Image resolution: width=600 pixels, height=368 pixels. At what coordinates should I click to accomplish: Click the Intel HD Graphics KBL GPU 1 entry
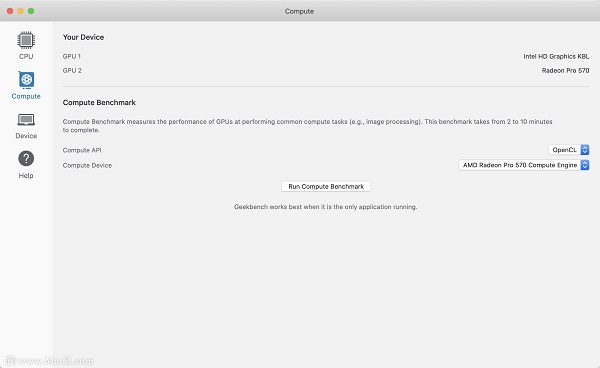click(556, 57)
